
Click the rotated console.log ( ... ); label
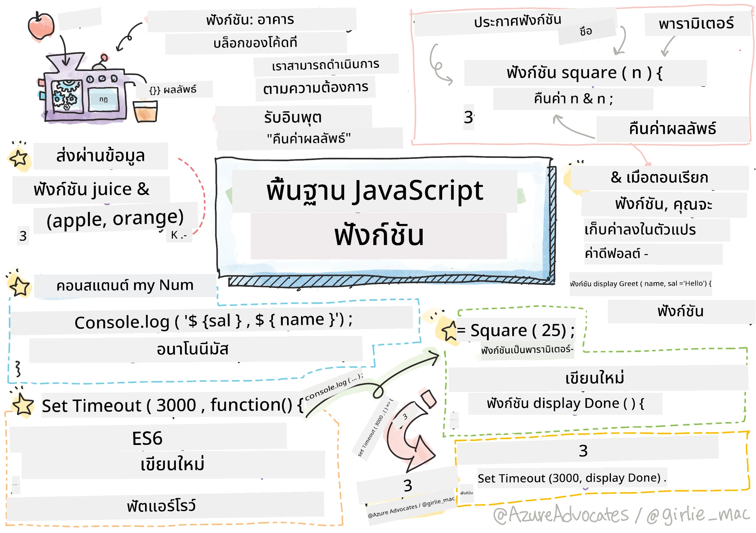point(334,386)
